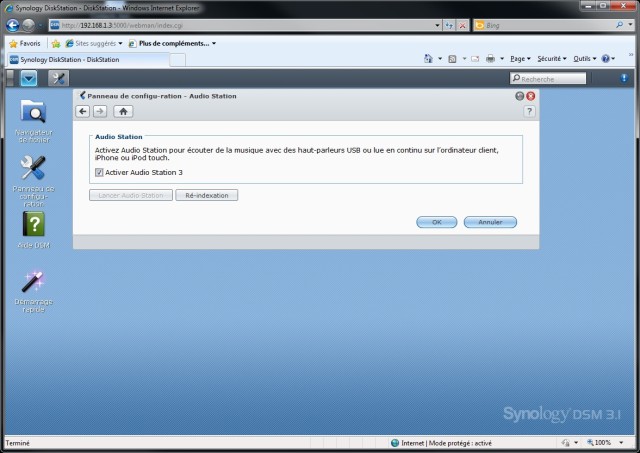Refresh the page in Internet Explorer

[x=449, y=25]
